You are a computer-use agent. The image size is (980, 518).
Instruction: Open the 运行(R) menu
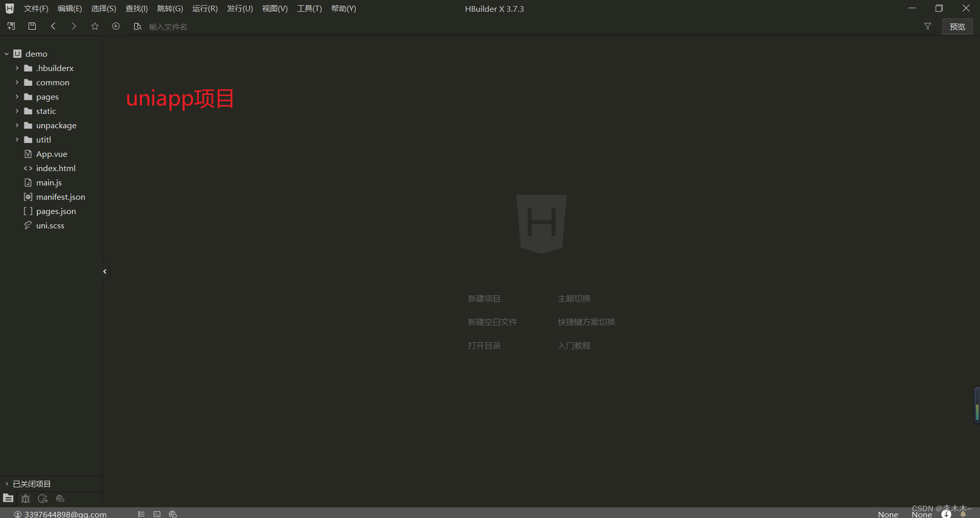click(205, 9)
